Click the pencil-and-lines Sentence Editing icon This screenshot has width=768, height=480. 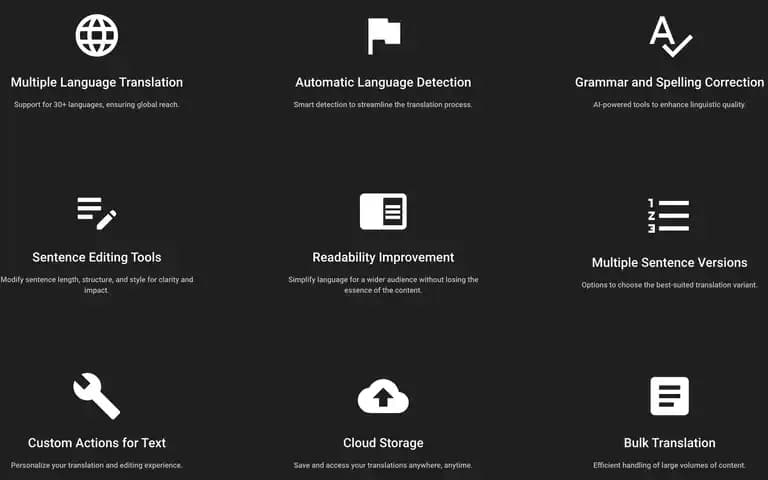(97, 213)
